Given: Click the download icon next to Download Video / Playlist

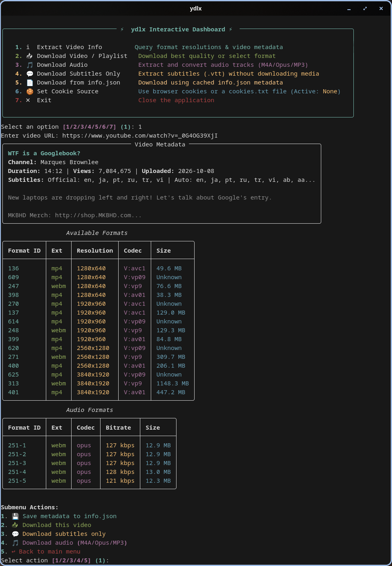Looking at the screenshot, I should pos(29,56).
